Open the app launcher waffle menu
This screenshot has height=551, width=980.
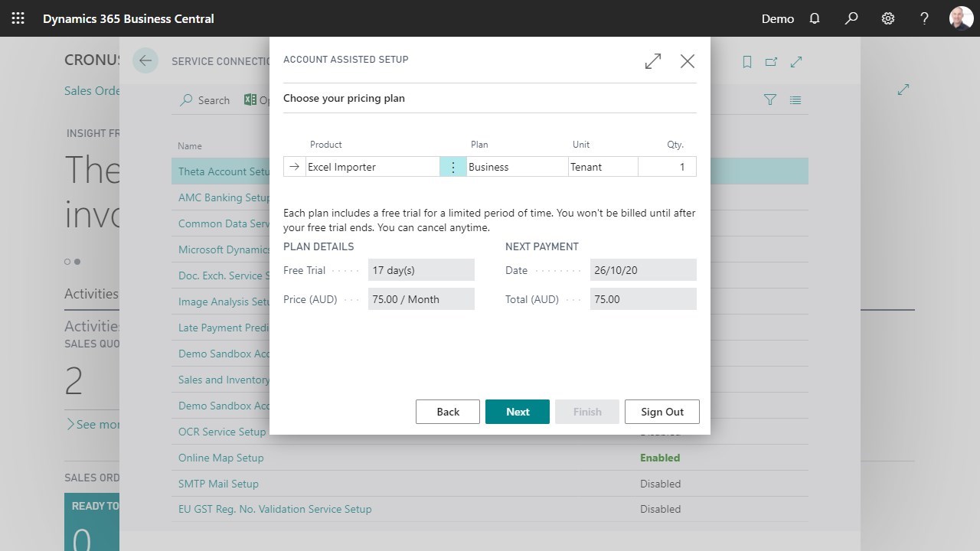(x=18, y=18)
